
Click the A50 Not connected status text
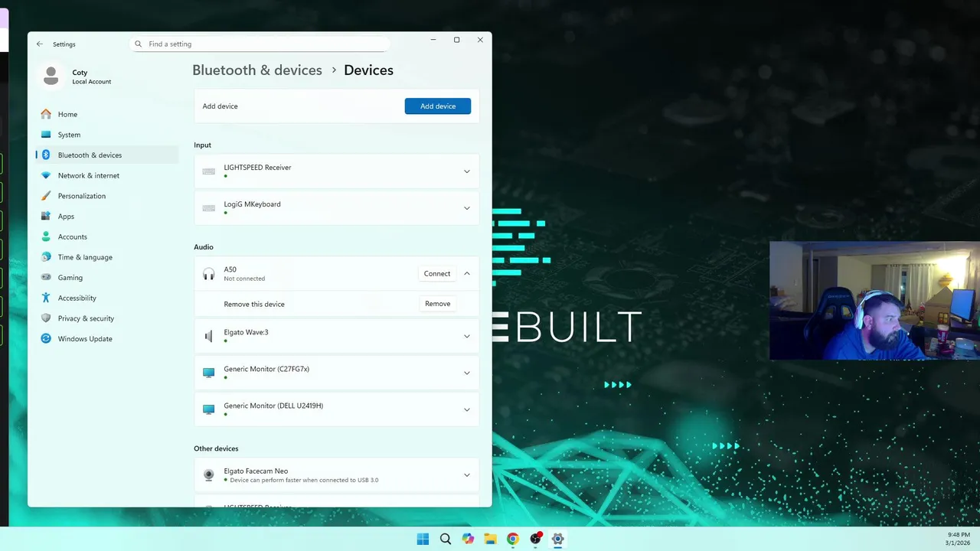click(244, 279)
